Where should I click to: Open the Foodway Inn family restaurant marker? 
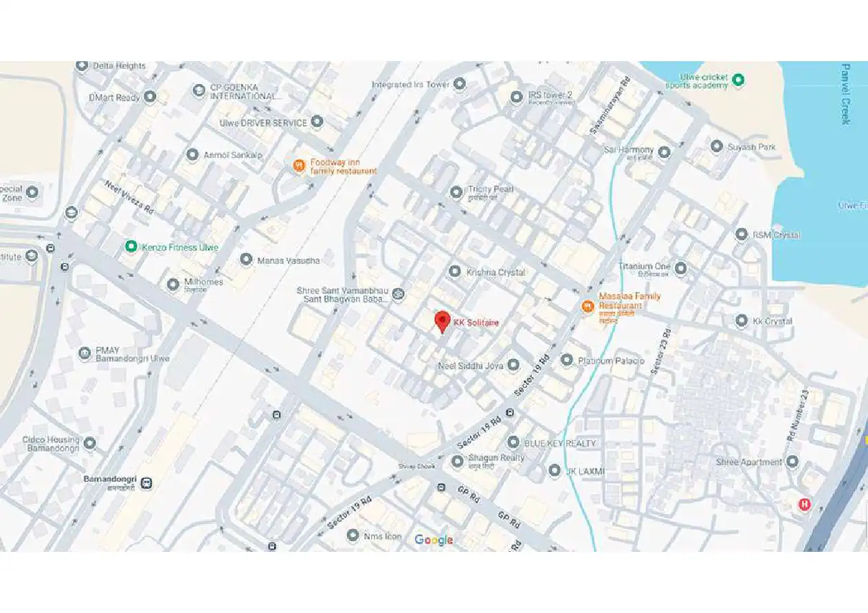pos(299,166)
